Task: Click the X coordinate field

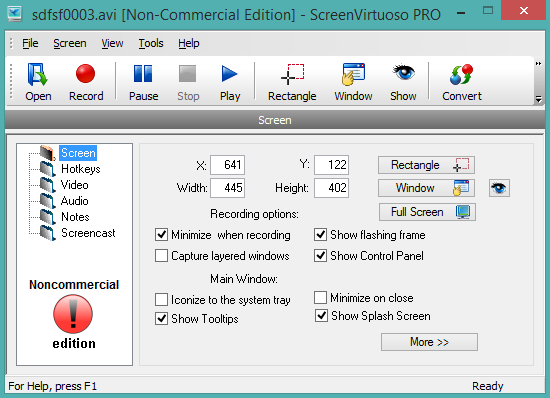Action: (227, 165)
